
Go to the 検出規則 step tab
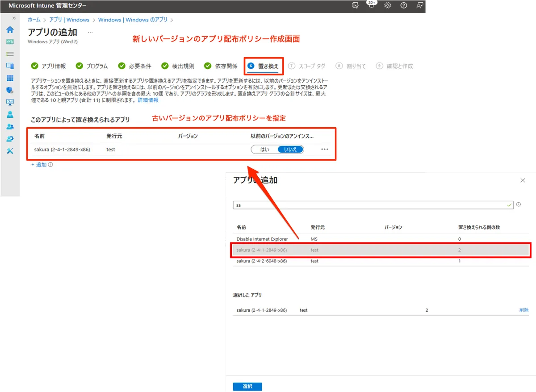tap(178, 66)
